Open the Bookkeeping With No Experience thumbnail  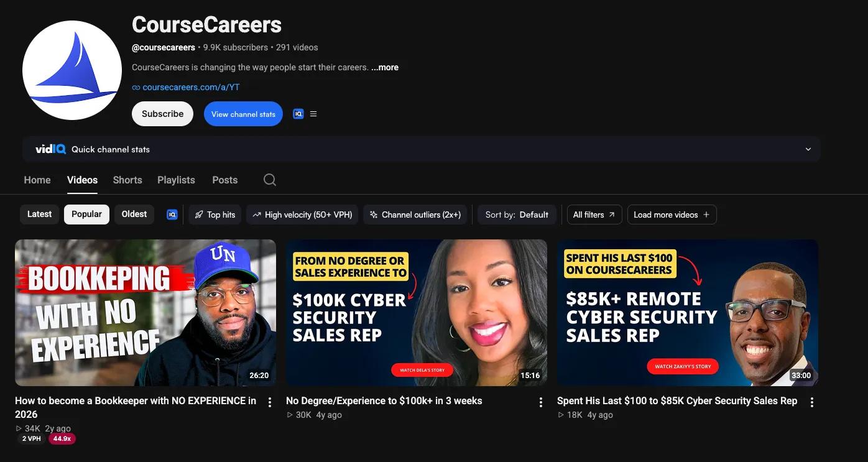[145, 313]
